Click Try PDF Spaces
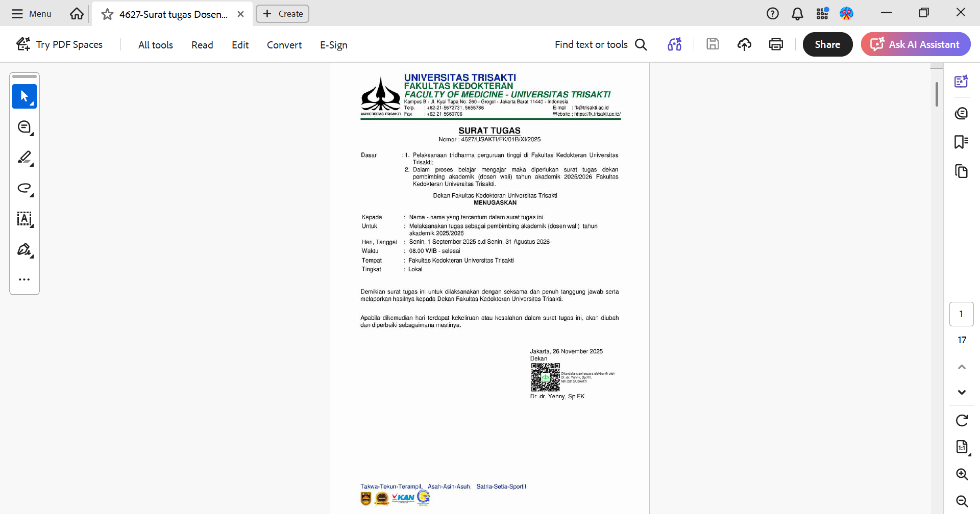This screenshot has width=980, height=514. (59, 44)
